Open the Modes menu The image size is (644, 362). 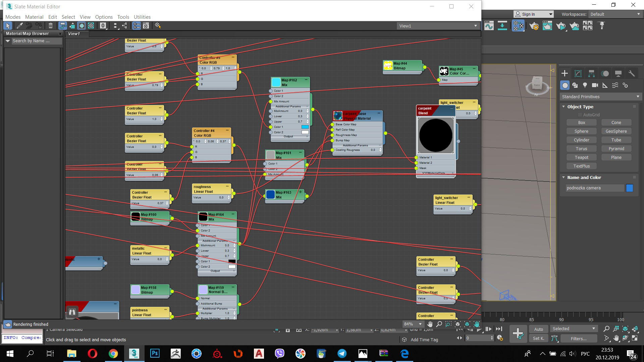click(x=13, y=17)
